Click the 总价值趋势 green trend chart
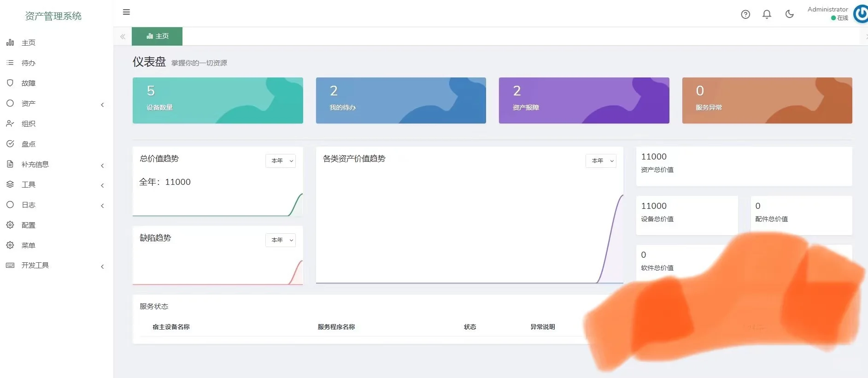This screenshot has width=868, height=378. tap(218, 205)
